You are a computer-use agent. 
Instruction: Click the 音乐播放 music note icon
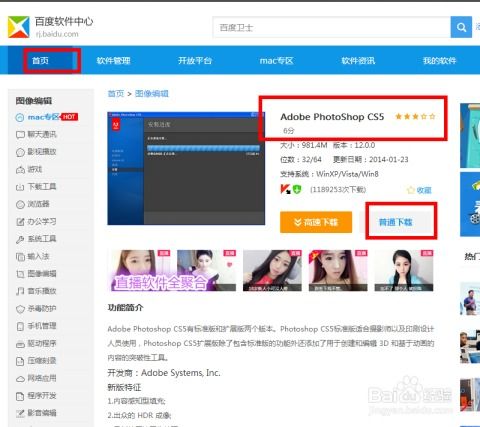[x=20, y=291]
